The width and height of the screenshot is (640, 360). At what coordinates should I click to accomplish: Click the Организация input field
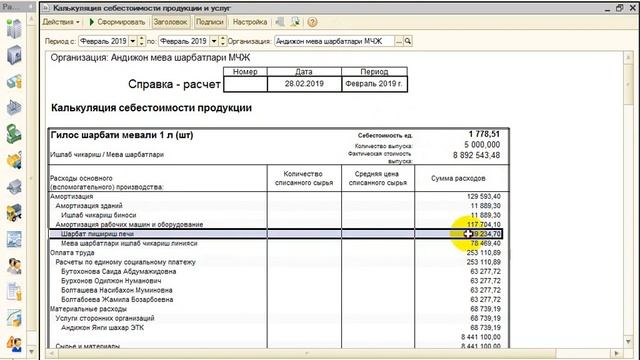(334, 41)
